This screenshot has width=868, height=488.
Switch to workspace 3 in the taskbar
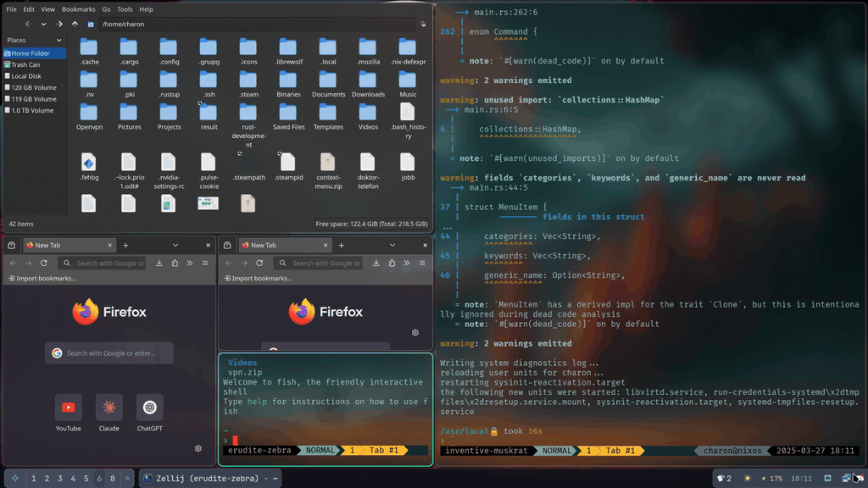(59, 479)
